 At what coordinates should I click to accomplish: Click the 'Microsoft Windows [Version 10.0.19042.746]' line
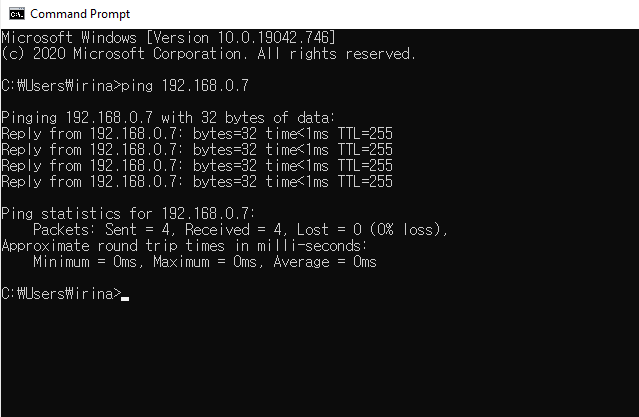point(168,38)
